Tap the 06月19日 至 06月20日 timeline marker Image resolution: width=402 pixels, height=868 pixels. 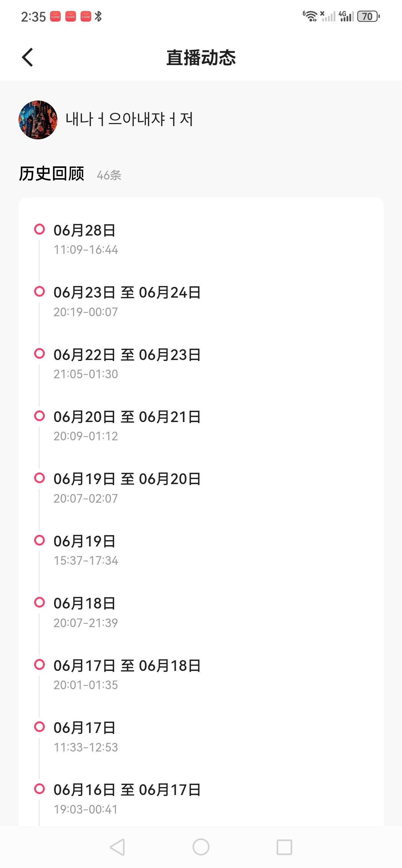click(x=39, y=478)
